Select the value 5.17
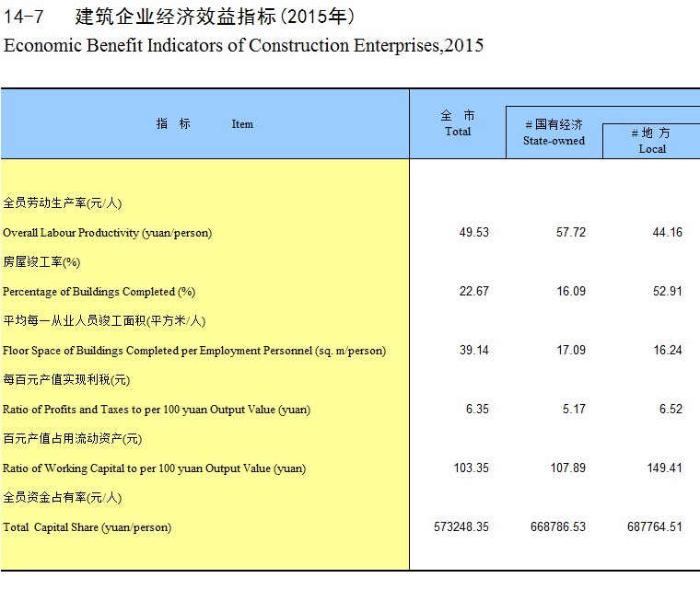700x601 pixels. tap(574, 410)
